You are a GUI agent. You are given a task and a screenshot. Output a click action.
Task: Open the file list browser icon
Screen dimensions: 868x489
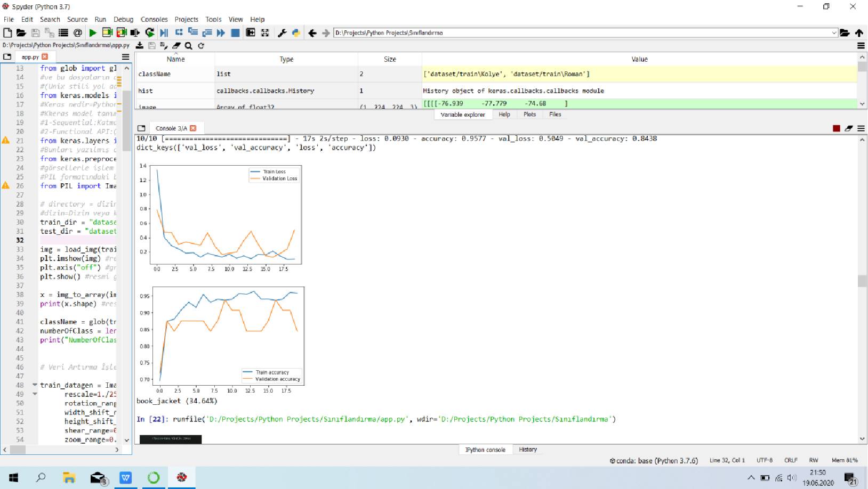click(63, 32)
